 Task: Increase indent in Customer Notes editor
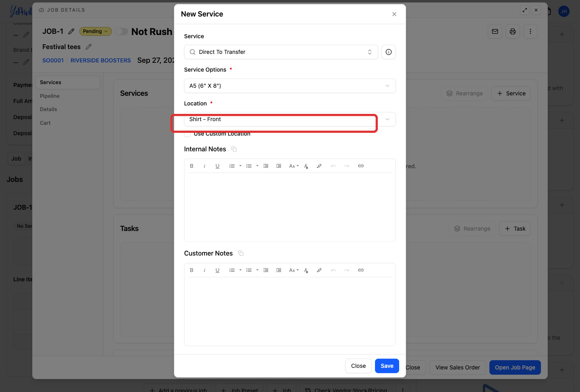(x=279, y=270)
